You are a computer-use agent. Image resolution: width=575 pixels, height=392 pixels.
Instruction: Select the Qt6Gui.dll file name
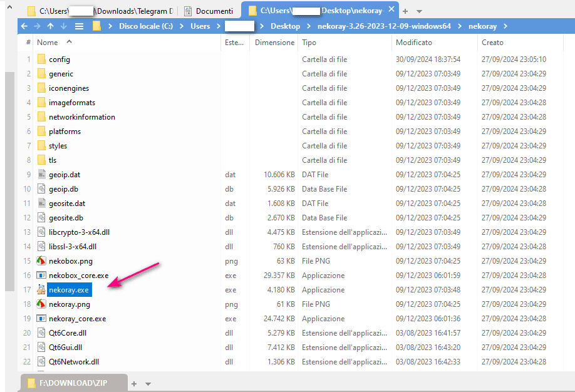pos(65,348)
